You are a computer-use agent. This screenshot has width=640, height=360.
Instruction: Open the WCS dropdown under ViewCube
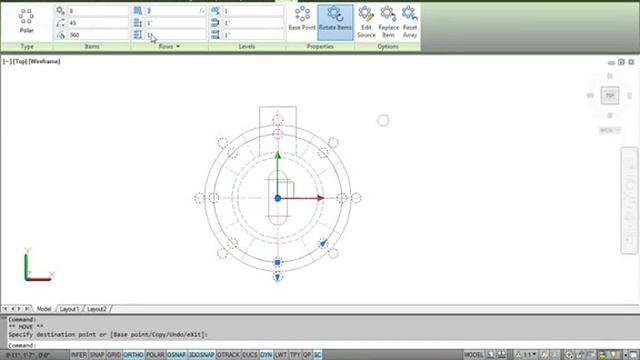(x=610, y=130)
